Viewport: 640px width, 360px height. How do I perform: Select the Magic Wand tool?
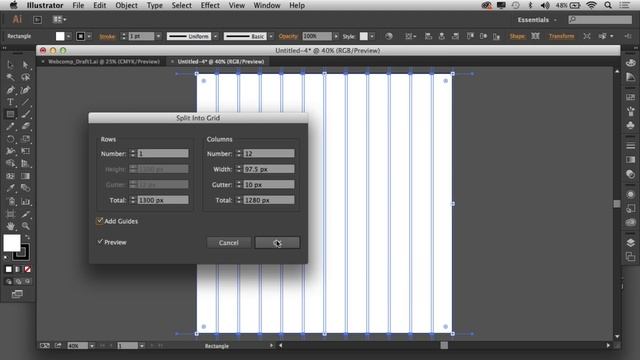click(x=10, y=77)
